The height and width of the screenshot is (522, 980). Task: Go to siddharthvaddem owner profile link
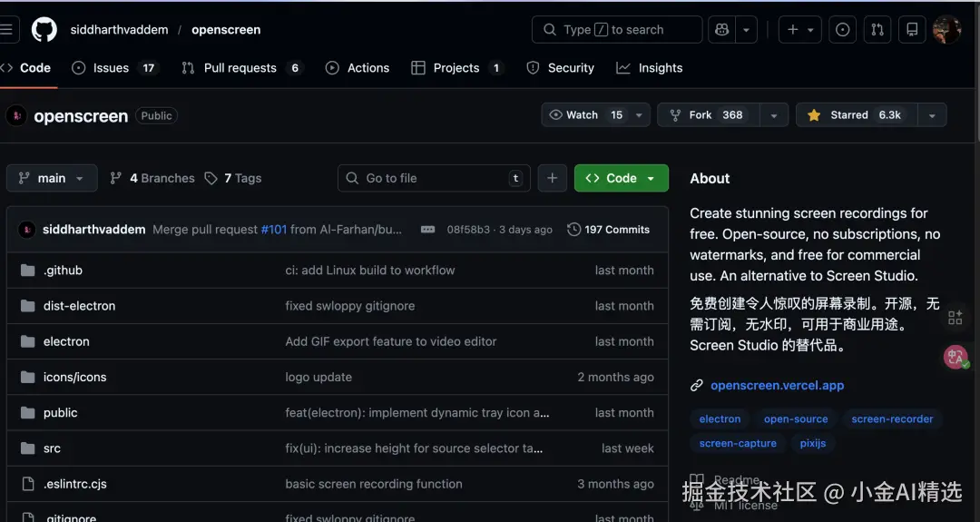(119, 29)
